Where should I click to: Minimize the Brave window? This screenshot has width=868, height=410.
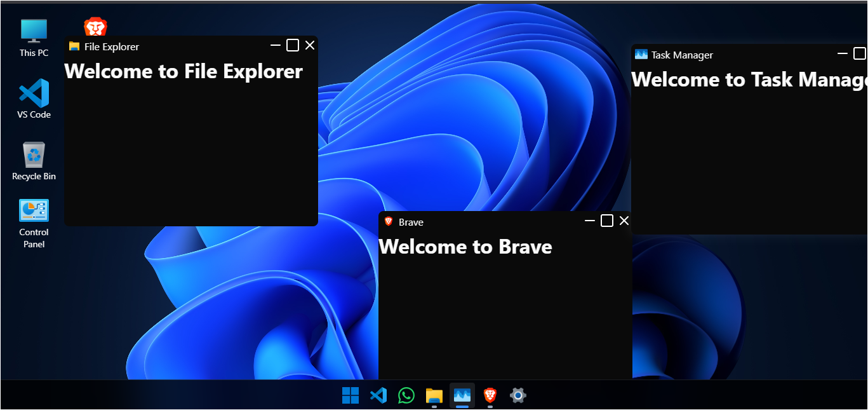click(590, 221)
